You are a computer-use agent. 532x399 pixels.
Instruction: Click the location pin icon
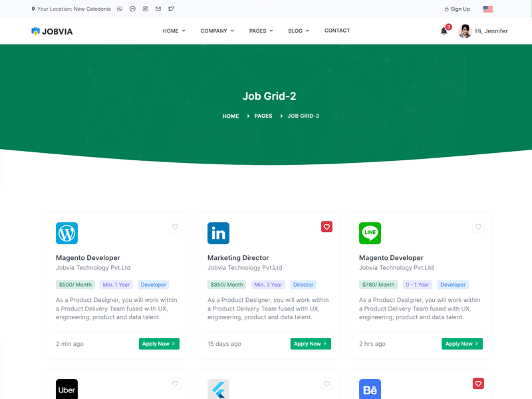[33, 9]
